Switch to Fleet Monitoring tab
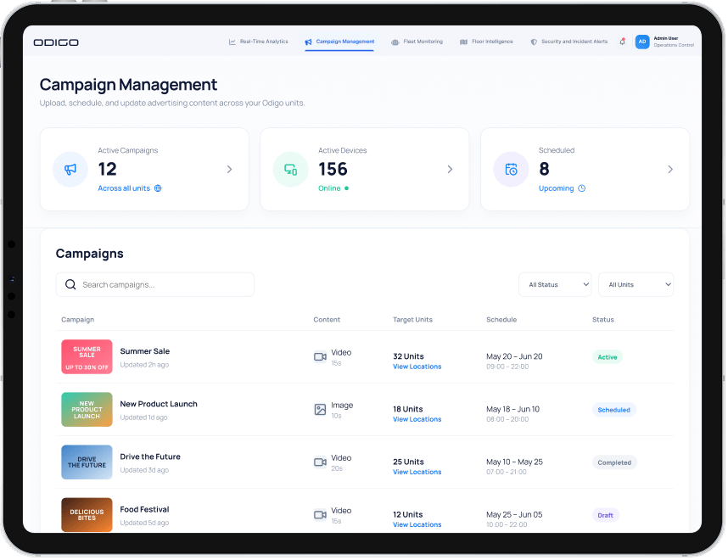Screen dimensions: 728x560 tap(417, 42)
